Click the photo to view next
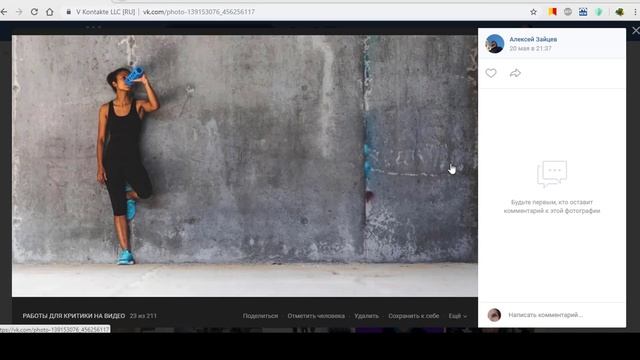 click(244, 166)
